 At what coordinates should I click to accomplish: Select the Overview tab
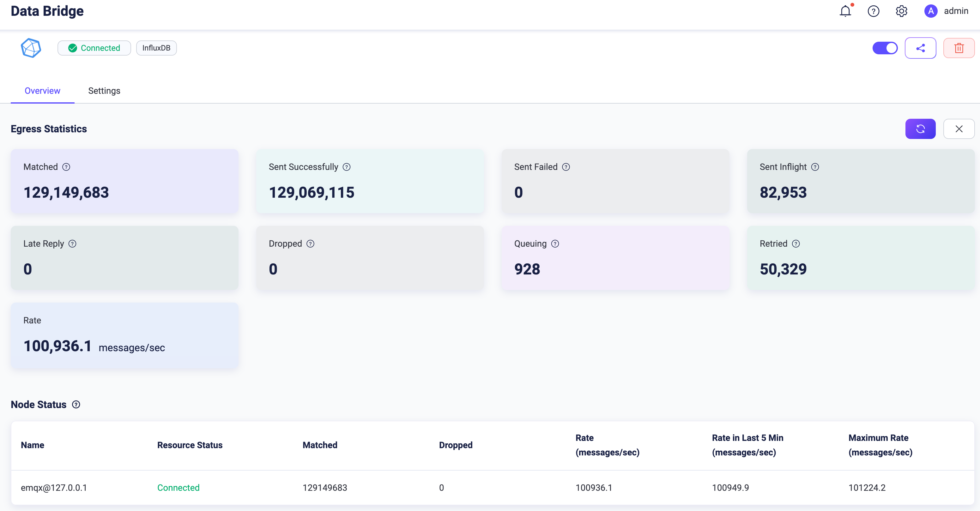pos(42,91)
